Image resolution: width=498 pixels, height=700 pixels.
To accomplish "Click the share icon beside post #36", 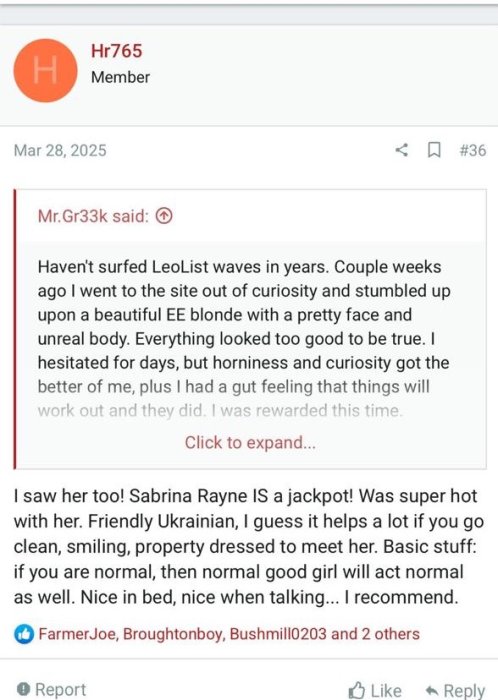I will (x=402, y=150).
